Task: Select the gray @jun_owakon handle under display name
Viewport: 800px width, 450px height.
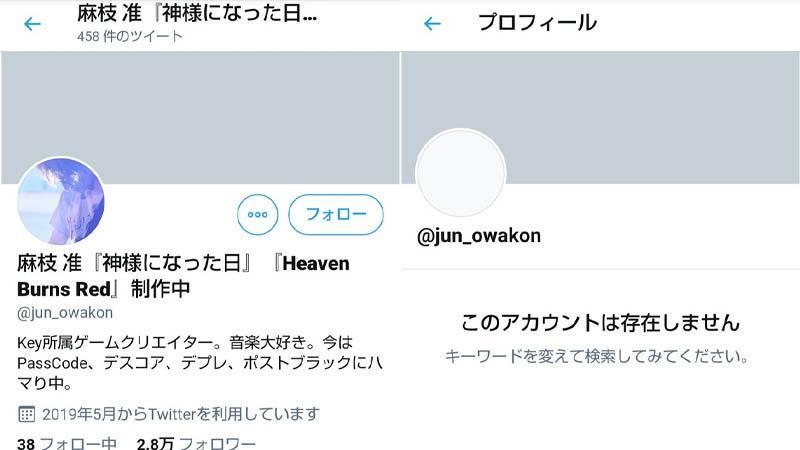Action: tap(65, 313)
